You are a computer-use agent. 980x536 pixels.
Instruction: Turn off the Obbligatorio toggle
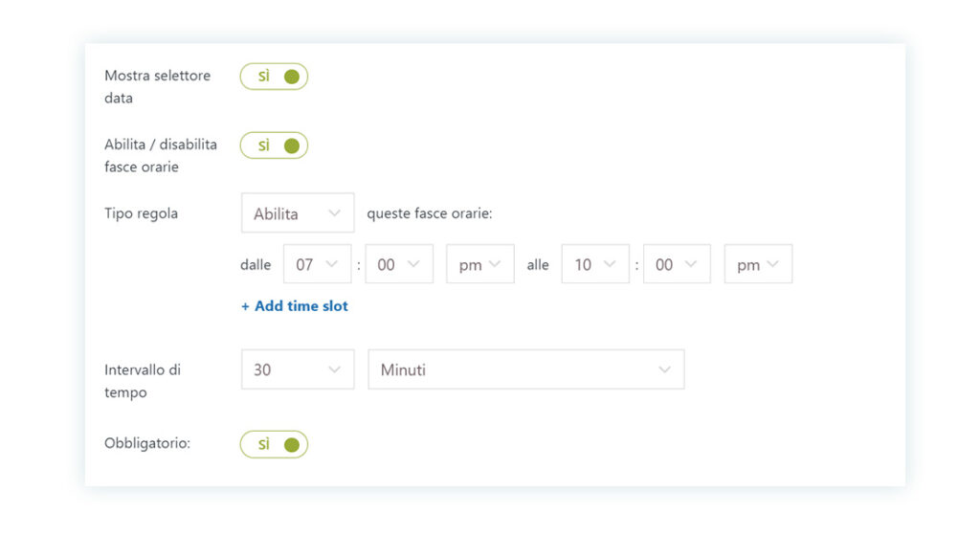click(274, 444)
